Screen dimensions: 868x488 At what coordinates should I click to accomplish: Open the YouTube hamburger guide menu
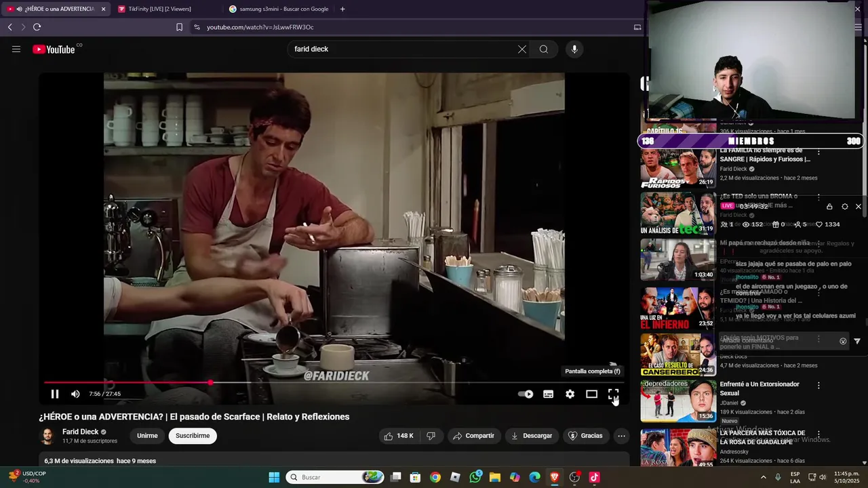point(16,49)
